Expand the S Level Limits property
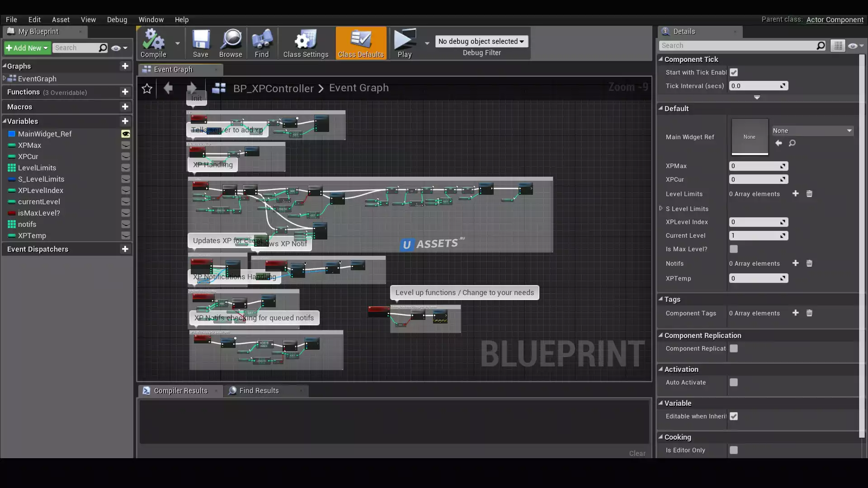The image size is (868, 488). [661, 209]
